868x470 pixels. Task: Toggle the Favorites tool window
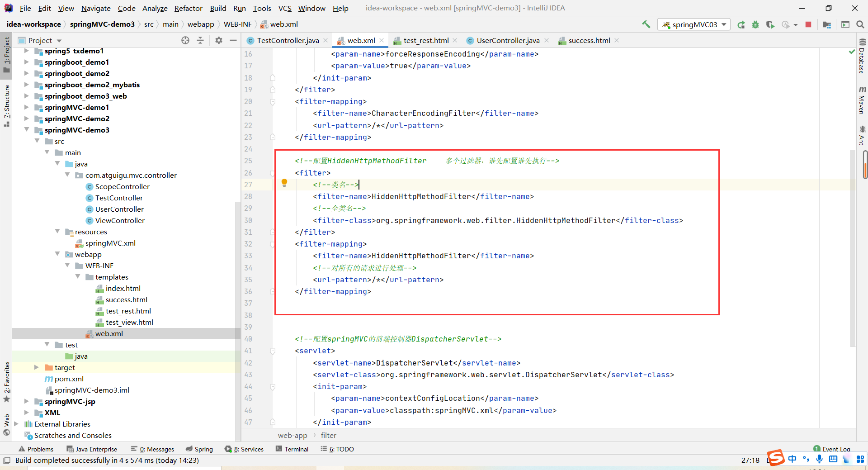point(6,381)
